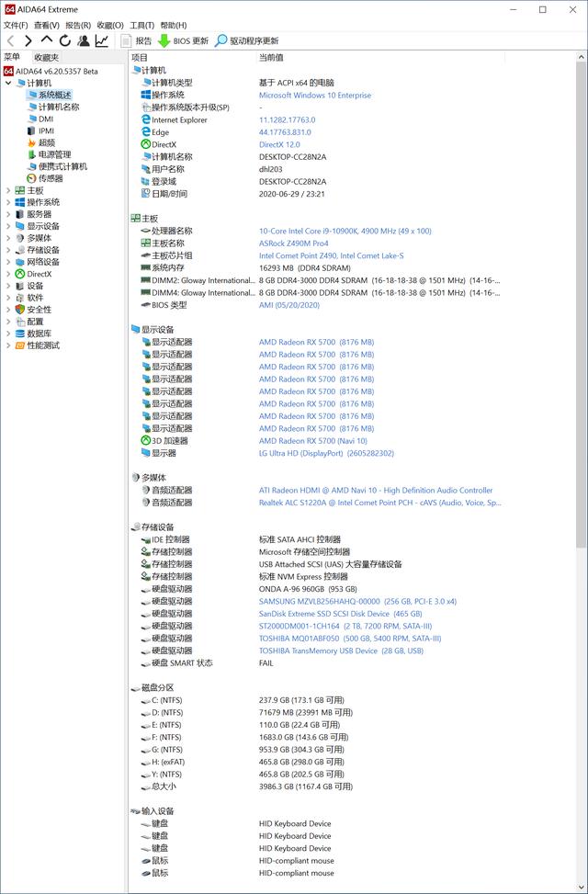
Task: Open the 文件(F) menu
Action: (x=16, y=25)
